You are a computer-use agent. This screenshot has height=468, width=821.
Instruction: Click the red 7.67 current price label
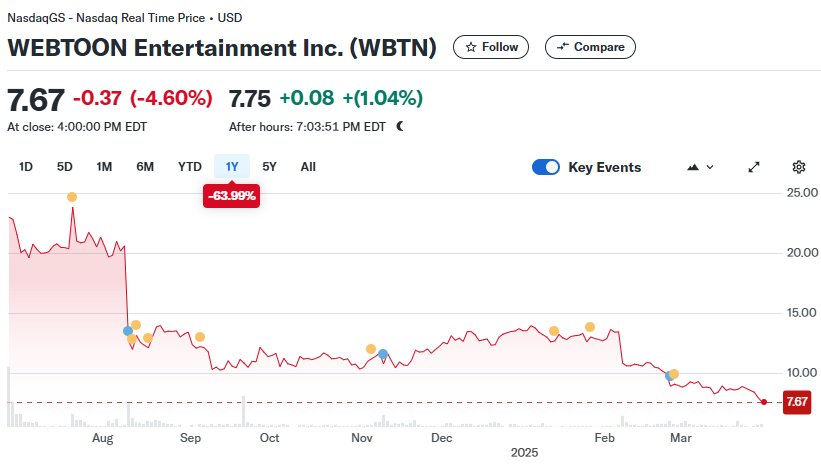pos(797,402)
